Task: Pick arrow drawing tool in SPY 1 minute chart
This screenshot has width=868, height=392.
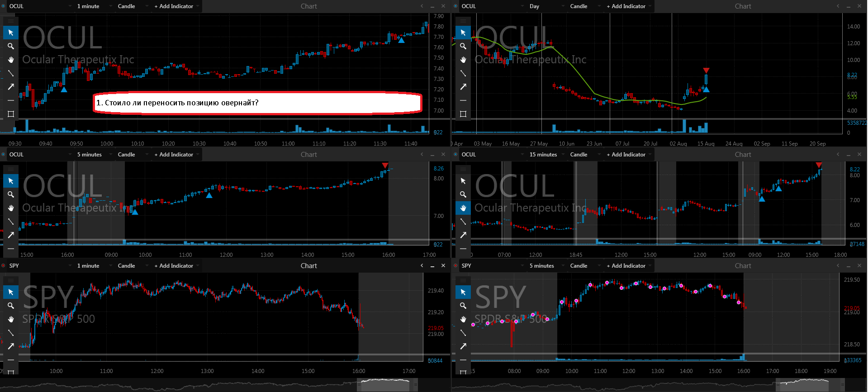Action: (11, 346)
